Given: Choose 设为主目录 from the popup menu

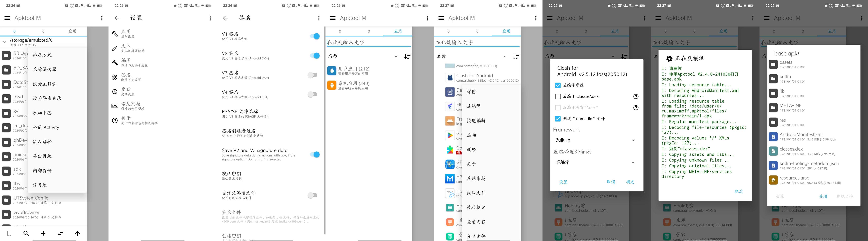Looking at the screenshot, I should (x=57, y=84).
